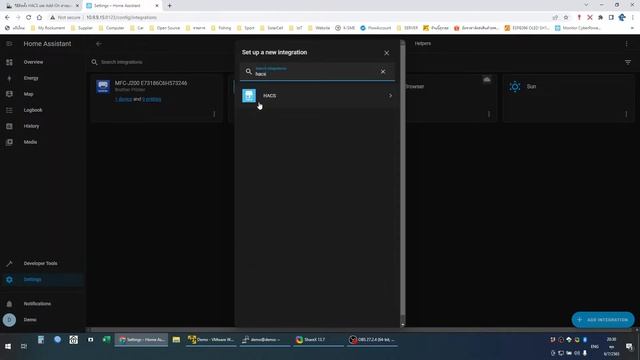
Task: Click the dialog vertical scrollbar
Action: pos(403,180)
